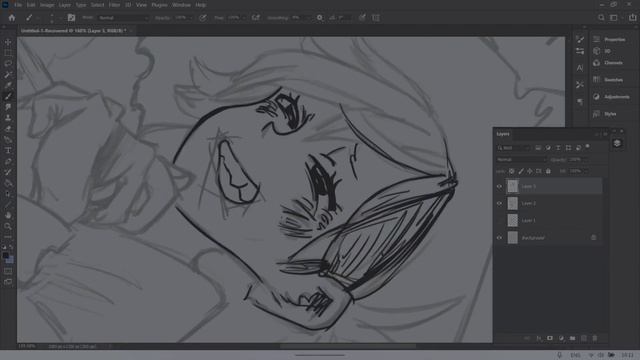Click the background color swatch

point(10,260)
